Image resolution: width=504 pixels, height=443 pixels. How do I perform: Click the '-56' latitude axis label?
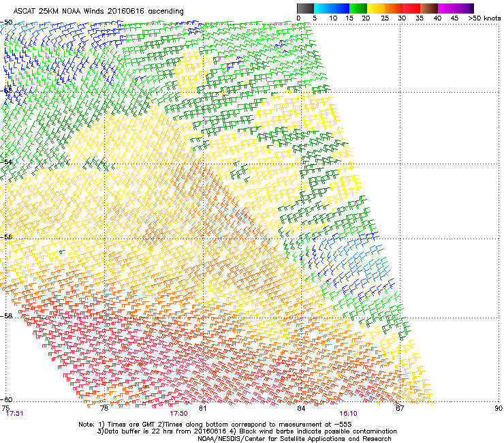(x=6, y=237)
